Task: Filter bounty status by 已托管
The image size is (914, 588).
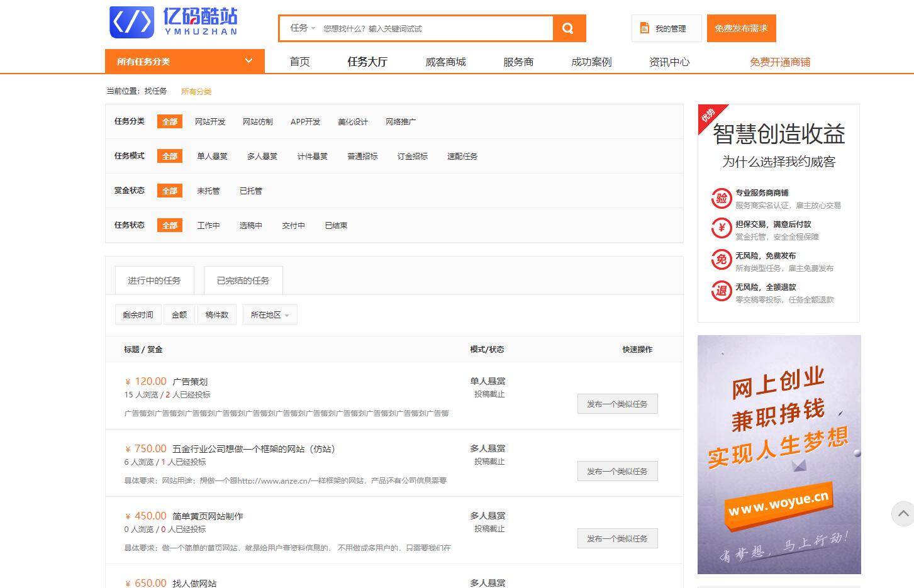Action: (251, 191)
